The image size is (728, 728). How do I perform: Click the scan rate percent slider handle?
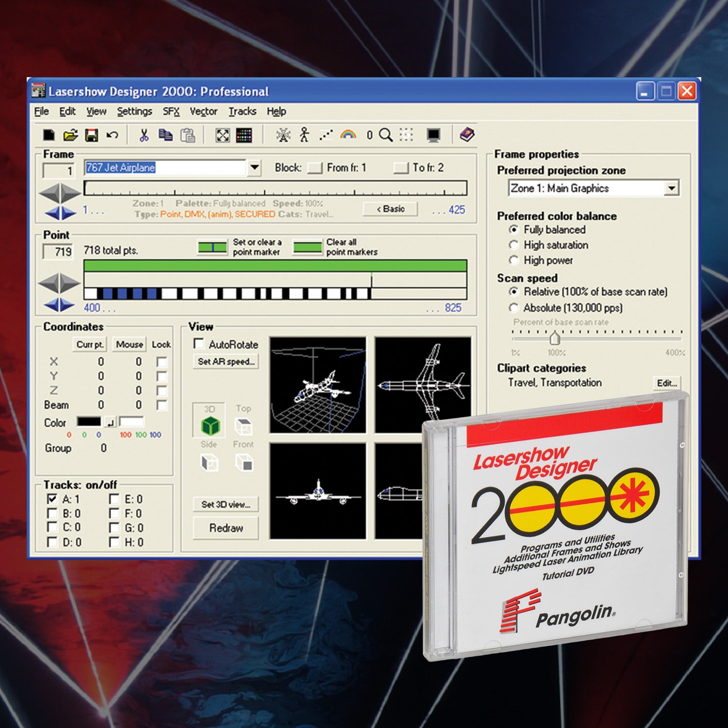pos(555,337)
